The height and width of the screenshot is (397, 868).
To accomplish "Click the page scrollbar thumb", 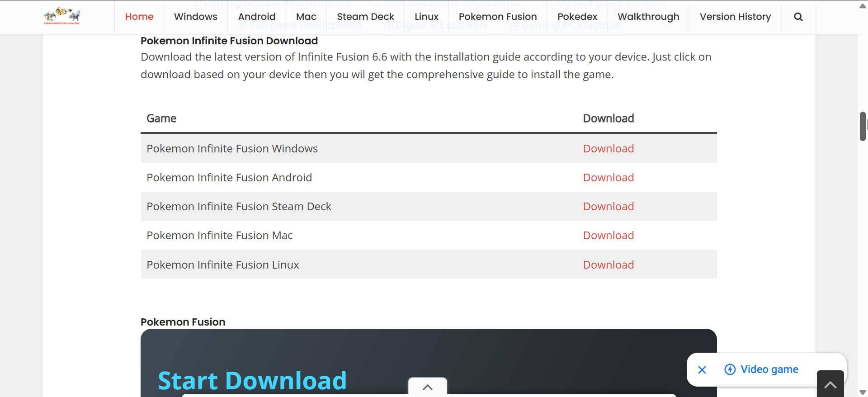I will (863, 126).
